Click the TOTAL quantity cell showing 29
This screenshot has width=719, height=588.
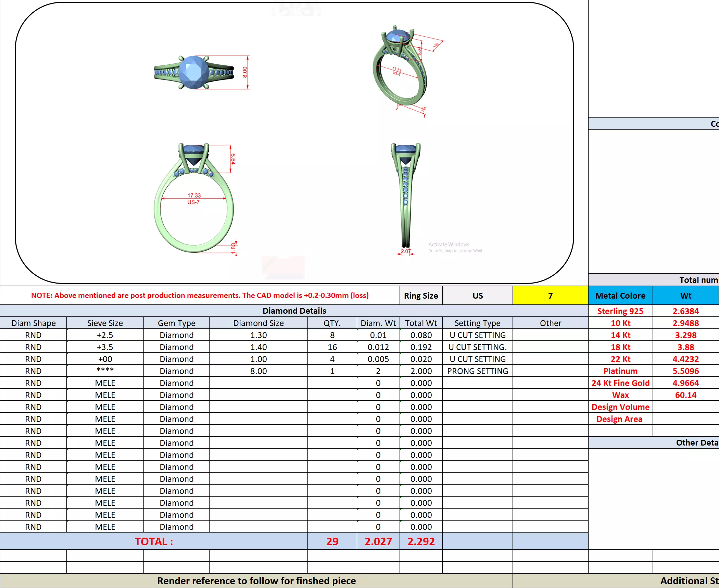332,541
